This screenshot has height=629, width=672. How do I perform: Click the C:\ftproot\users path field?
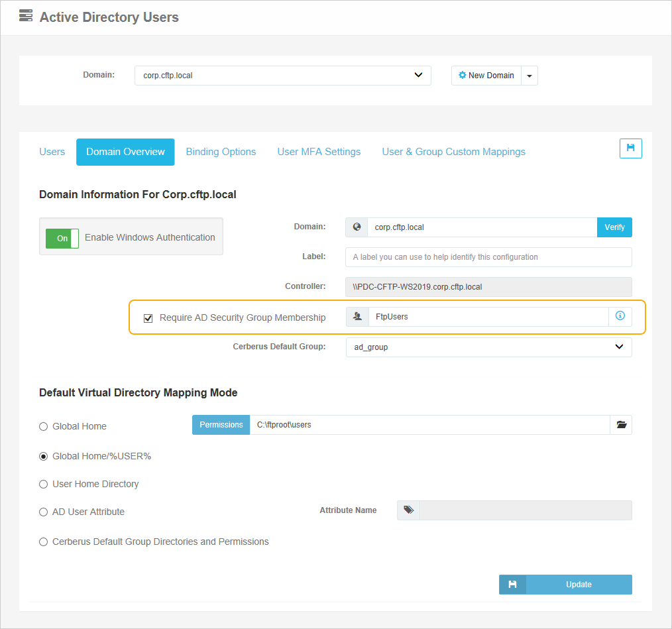(x=430, y=425)
